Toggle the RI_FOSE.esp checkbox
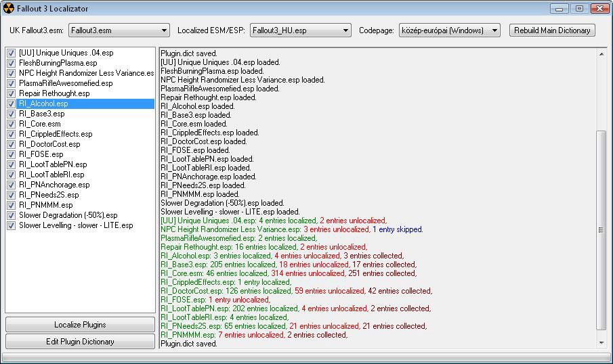Viewport: 613px width, 364px height. tap(12, 154)
